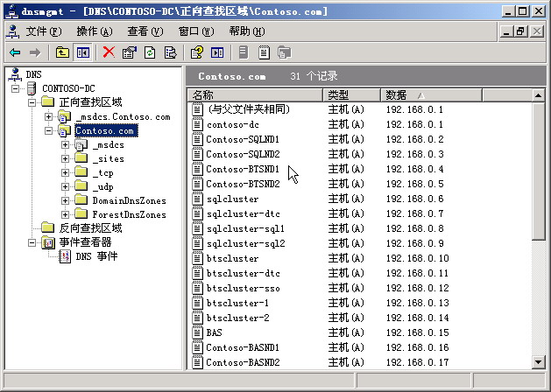Minimize the inner MDI child window
This screenshot has width=551, height=392.
click(x=506, y=31)
